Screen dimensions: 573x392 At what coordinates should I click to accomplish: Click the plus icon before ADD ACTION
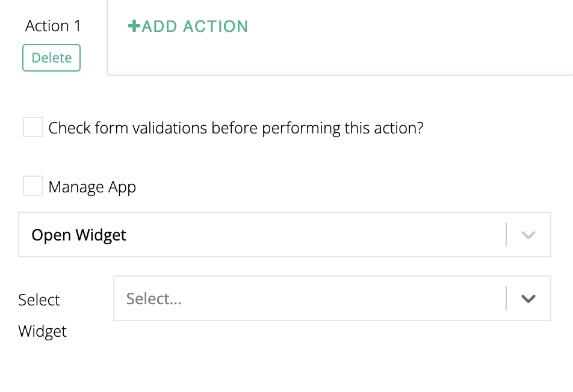coord(134,26)
